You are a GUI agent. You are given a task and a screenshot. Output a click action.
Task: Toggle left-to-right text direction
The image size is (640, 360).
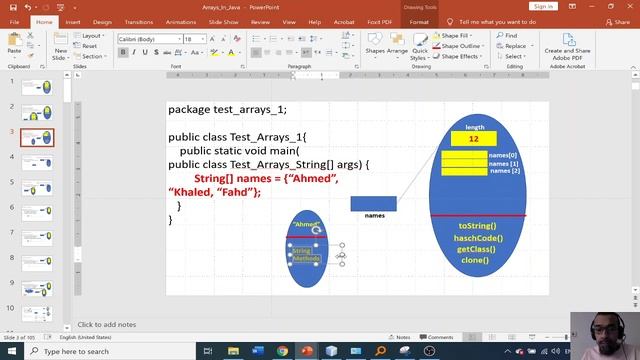click(x=306, y=52)
